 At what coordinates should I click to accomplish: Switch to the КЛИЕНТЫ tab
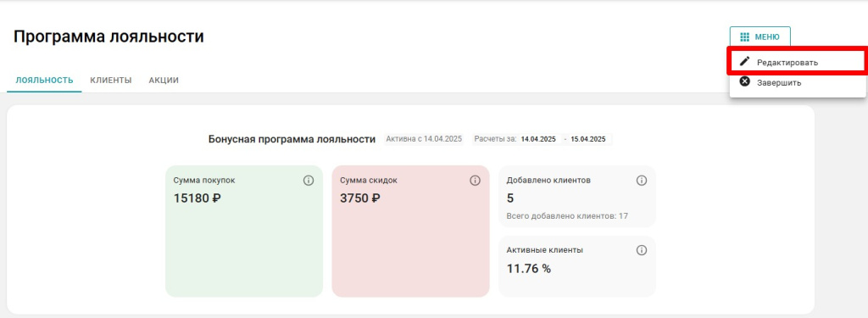[x=111, y=81]
